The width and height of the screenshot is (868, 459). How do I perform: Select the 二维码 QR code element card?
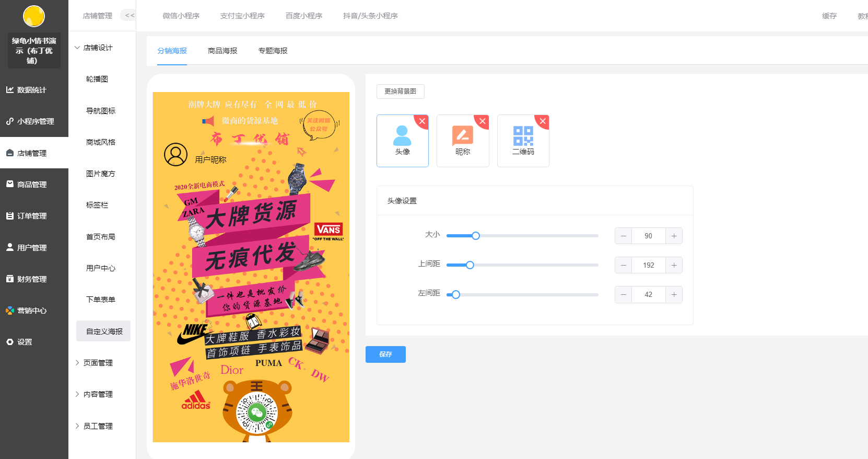523,141
